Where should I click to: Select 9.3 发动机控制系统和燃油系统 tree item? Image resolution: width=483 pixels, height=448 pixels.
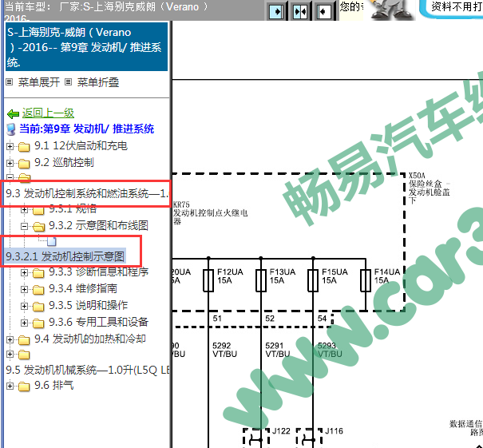click(x=87, y=193)
